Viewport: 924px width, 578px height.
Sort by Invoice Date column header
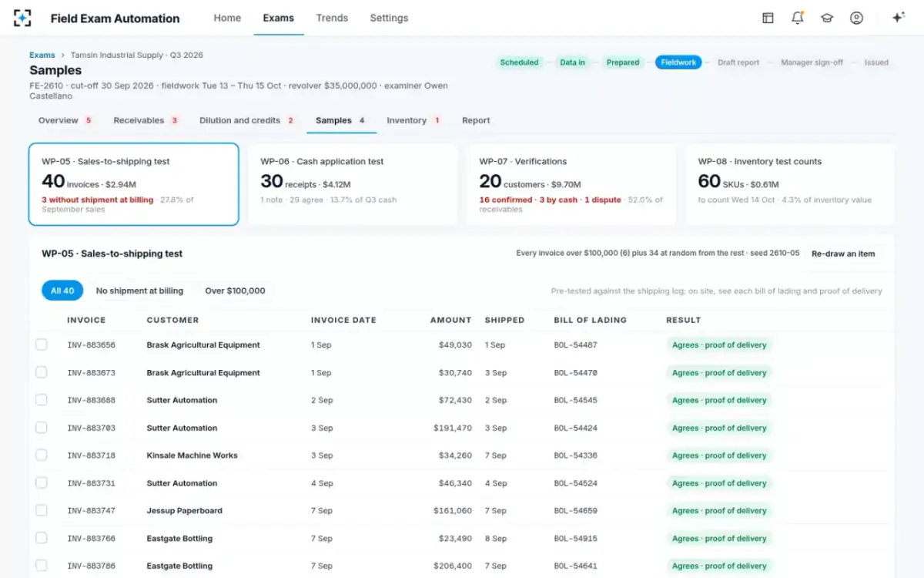pos(344,320)
